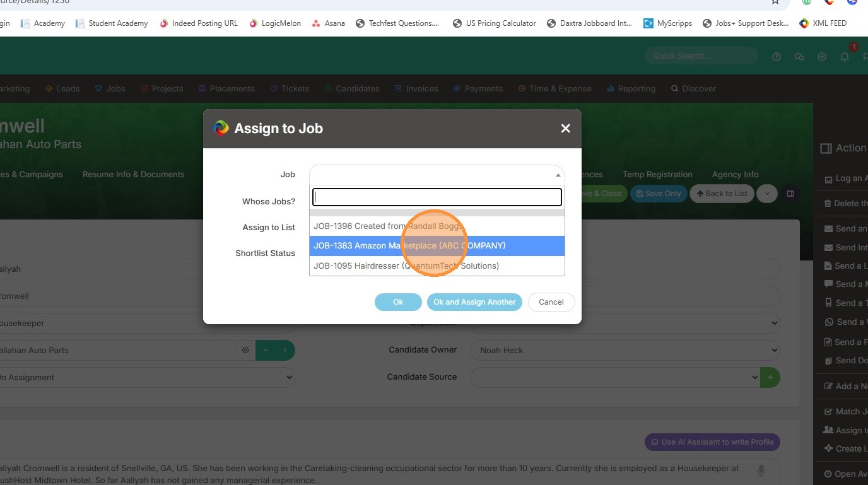Image resolution: width=868 pixels, height=485 pixels.
Task: Focus the job search box in dropdown
Action: pyautogui.click(x=437, y=197)
